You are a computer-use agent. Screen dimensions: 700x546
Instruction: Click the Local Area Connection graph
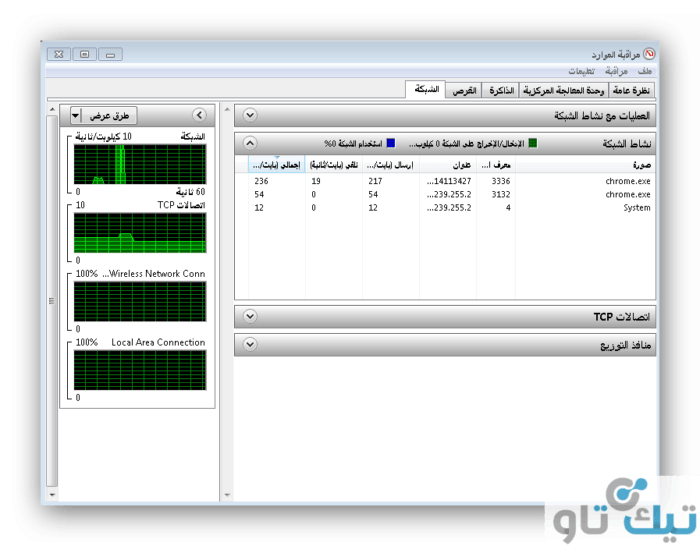[x=139, y=369]
